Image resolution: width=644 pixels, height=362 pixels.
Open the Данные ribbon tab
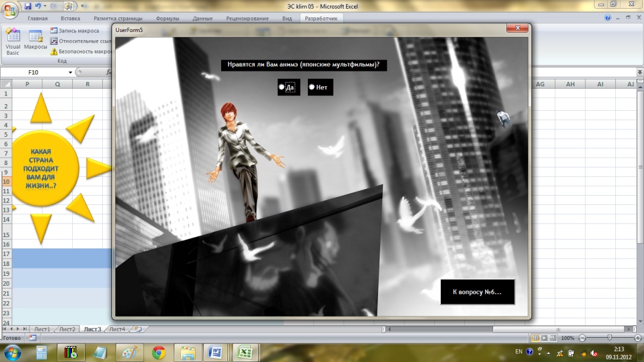click(202, 19)
